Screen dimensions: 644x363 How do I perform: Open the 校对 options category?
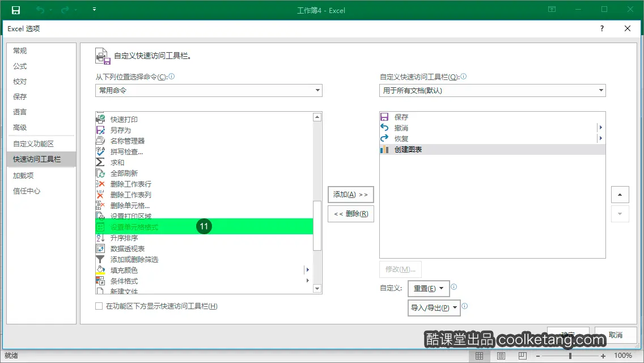pyautogui.click(x=41, y=82)
